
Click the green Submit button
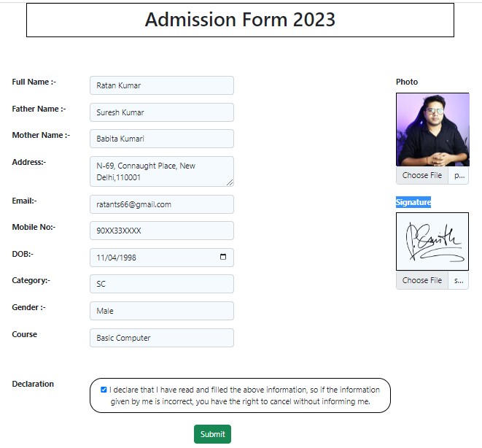coord(212,434)
